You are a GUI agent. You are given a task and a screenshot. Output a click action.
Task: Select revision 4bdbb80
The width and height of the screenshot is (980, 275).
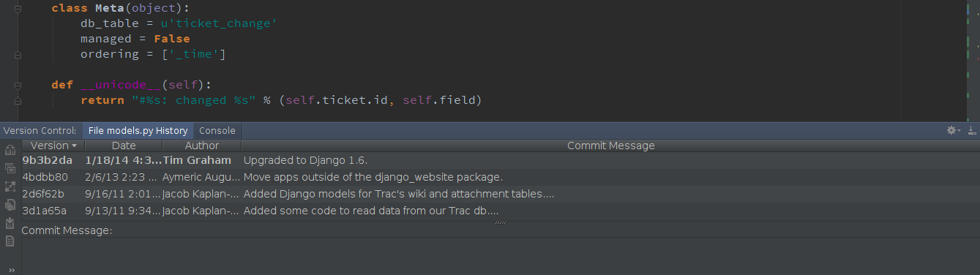click(x=45, y=177)
